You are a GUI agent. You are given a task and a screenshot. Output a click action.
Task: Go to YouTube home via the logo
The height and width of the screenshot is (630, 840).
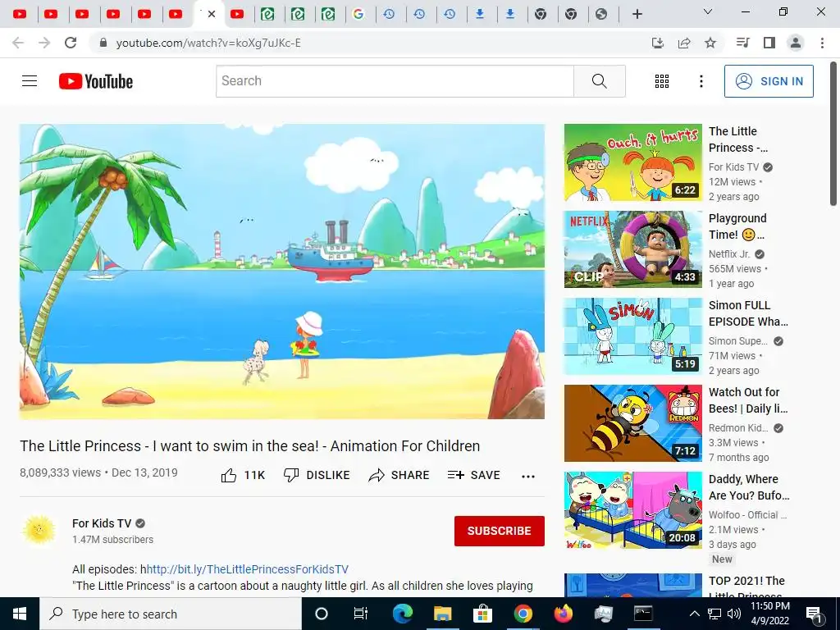tap(96, 81)
